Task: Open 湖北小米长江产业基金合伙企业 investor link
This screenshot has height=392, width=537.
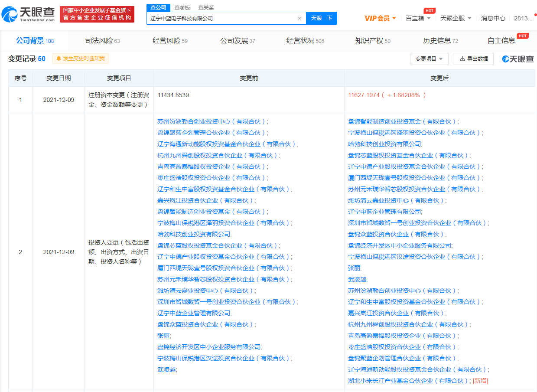Action: [x=408, y=381]
